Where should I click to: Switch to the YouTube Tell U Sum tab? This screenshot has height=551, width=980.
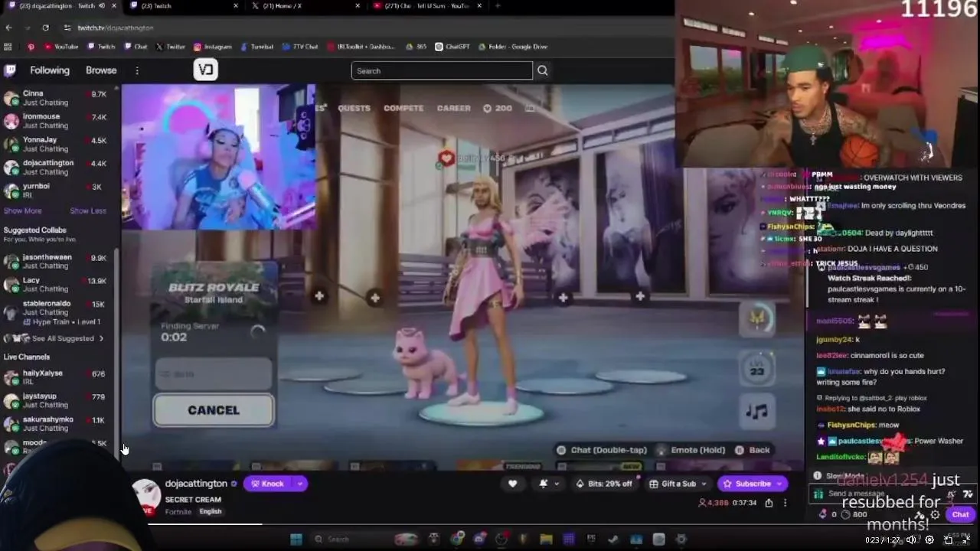(x=427, y=6)
